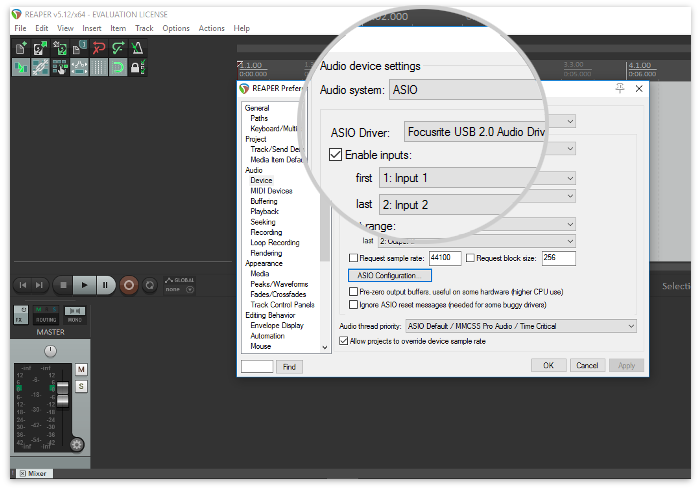Open the Help menu
The height and width of the screenshot is (491, 700).
pyautogui.click(x=242, y=28)
